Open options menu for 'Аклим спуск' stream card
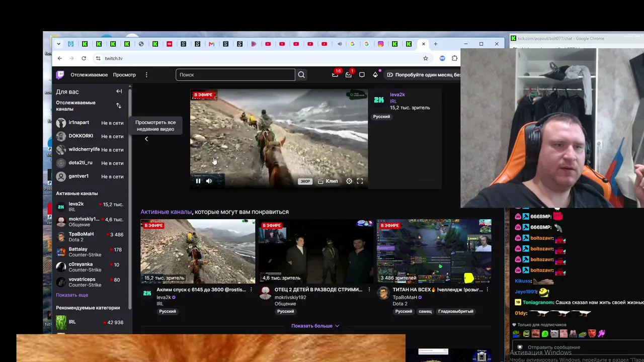Viewport: 644px width, 362px height. tap(251, 290)
